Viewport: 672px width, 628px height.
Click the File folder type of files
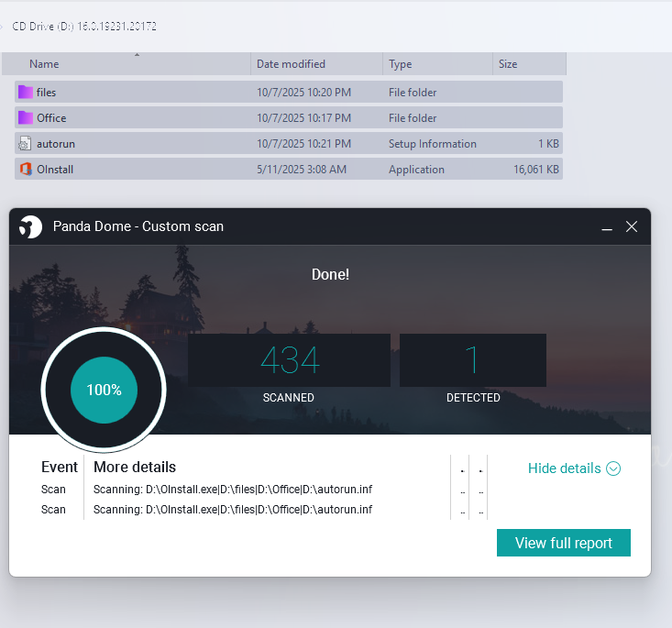click(x=413, y=93)
